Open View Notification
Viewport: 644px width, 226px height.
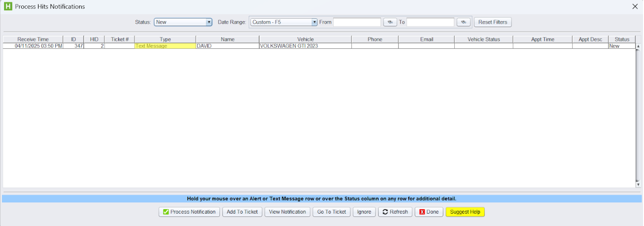[287, 212]
